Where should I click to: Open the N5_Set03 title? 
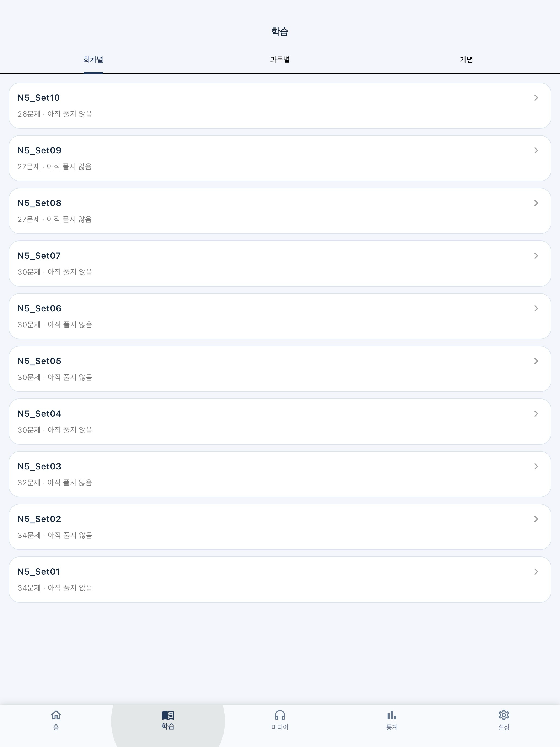(x=40, y=467)
